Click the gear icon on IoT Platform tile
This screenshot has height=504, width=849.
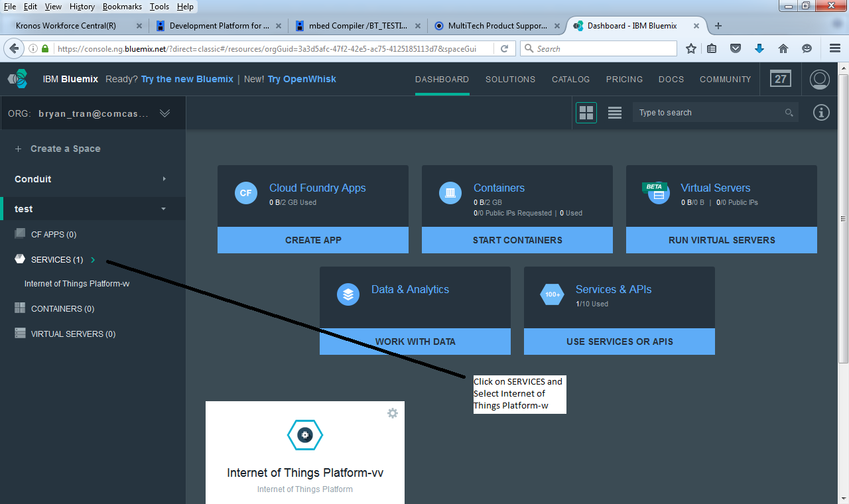point(392,413)
